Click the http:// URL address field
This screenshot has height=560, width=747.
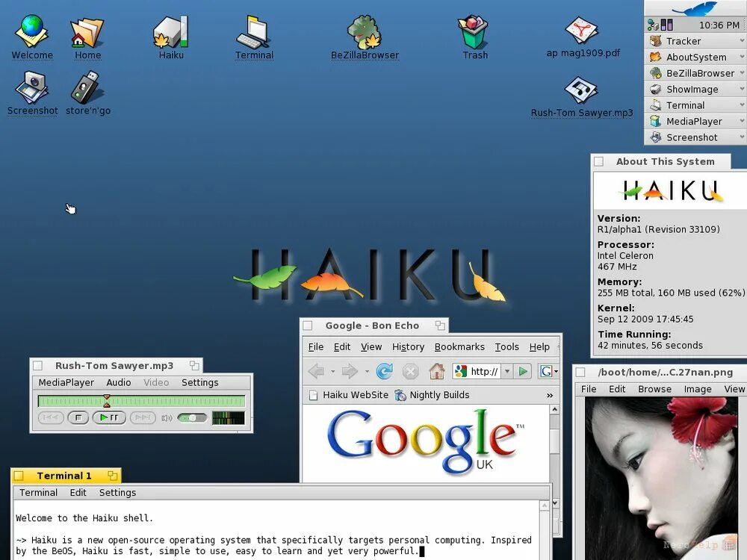coord(484,371)
